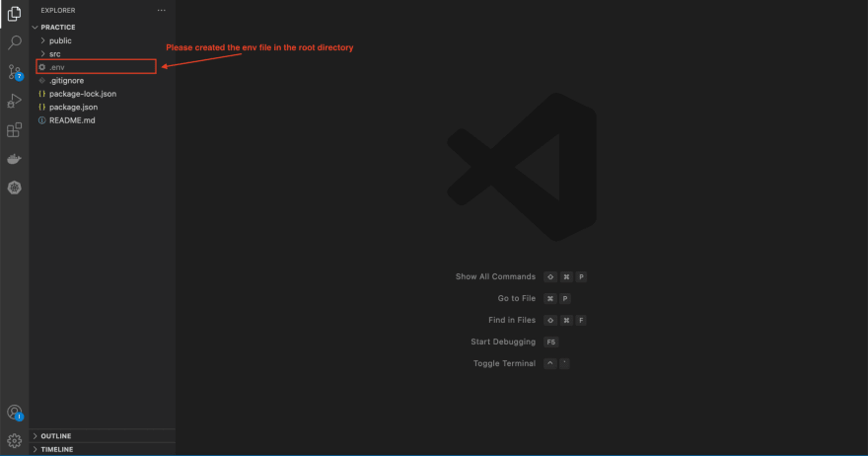Click Find in Files label
Image resolution: width=868 pixels, height=456 pixels.
tap(512, 320)
